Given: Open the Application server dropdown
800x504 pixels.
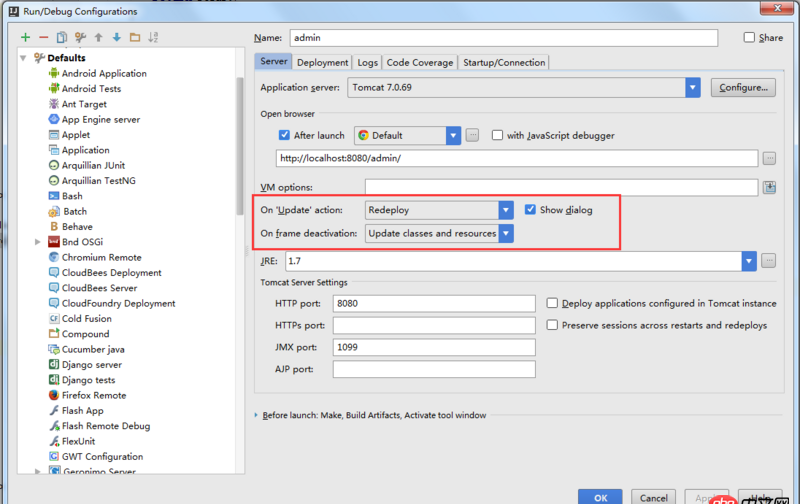Looking at the screenshot, I should pyautogui.click(x=692, y=88).
